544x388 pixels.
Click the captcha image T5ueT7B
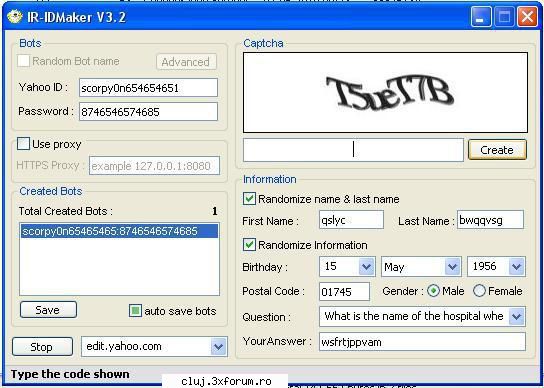coord(385,93)
